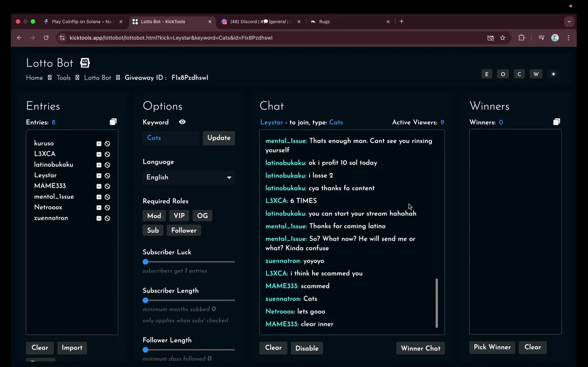Copy winners list with copy icon
Viewport: 588px width, 367px height.
[556, 122]
